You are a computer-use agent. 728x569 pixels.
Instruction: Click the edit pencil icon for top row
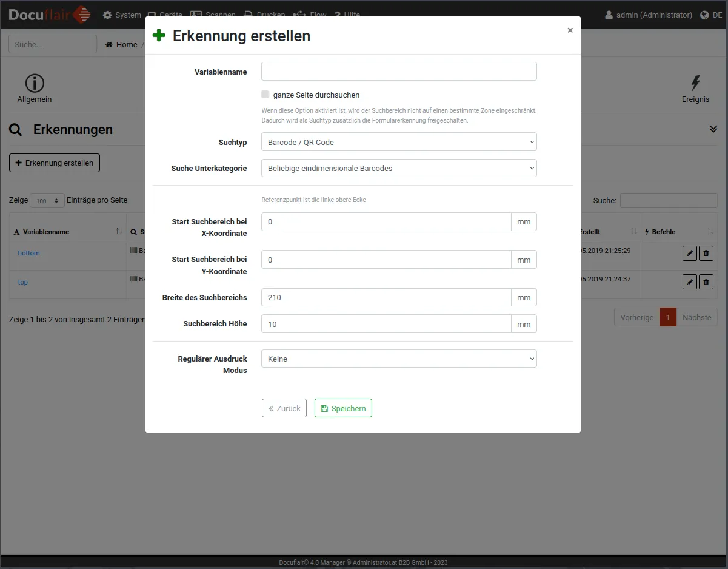point(689,281)
